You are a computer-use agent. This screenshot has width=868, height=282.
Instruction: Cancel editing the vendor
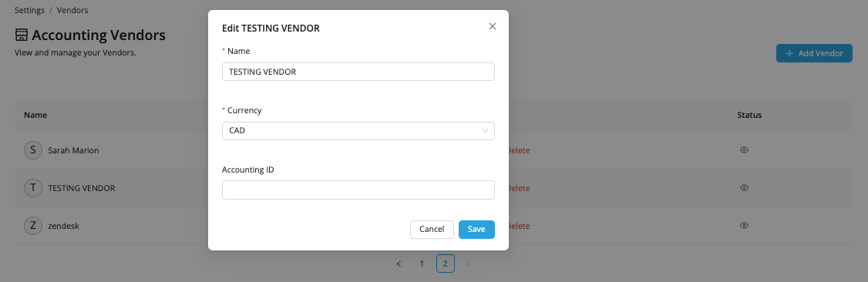tap(432, 230)
